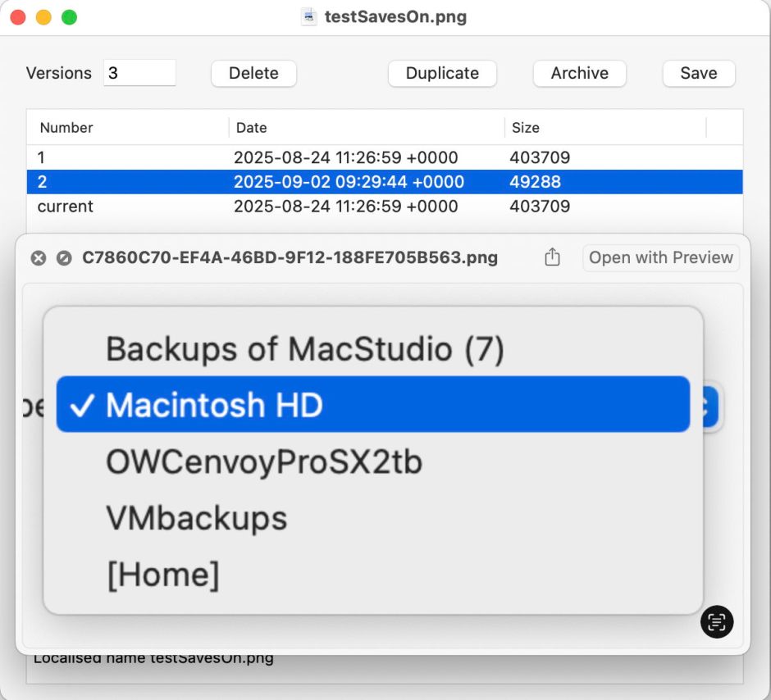The height and width of the screenshot is (700, 771).
Task: Open the share icon in the preview header
Action: [552, 257]
